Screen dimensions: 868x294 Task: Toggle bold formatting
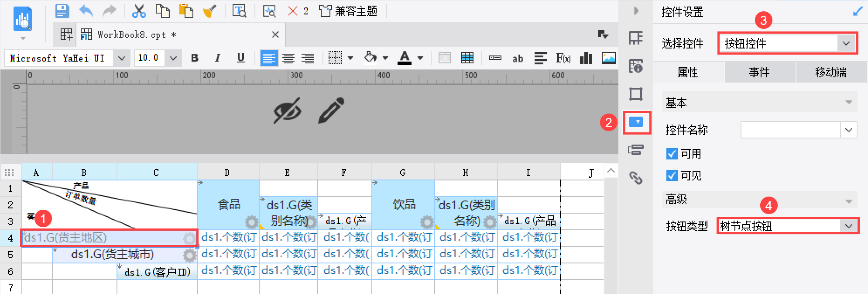click(195, 58)
